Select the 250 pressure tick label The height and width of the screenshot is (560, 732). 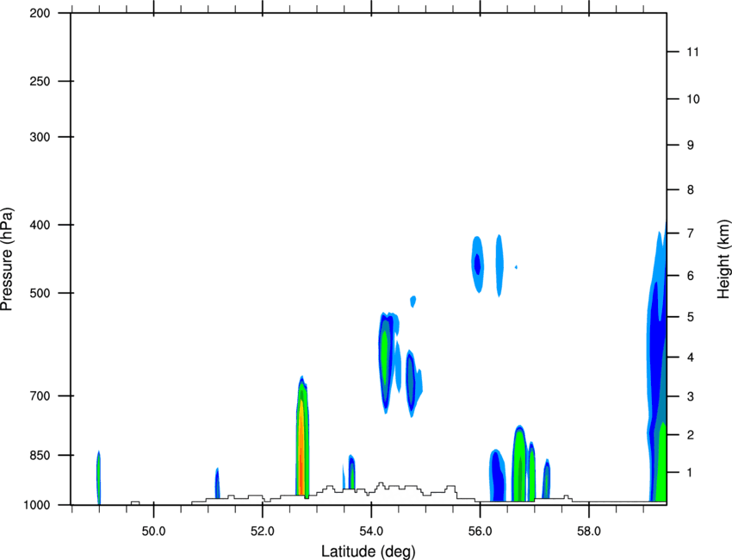point(40,81)
